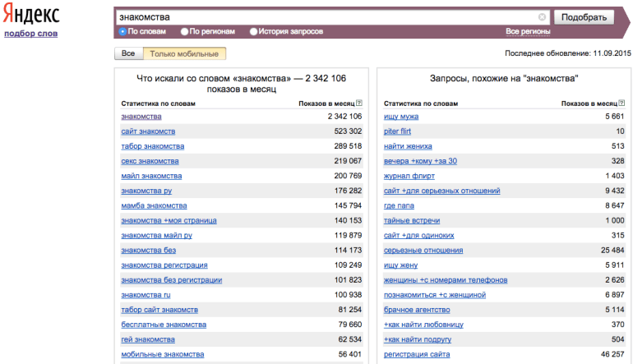Open the ищу жену link
Screen dimensions: 633x364
point(400,265)
